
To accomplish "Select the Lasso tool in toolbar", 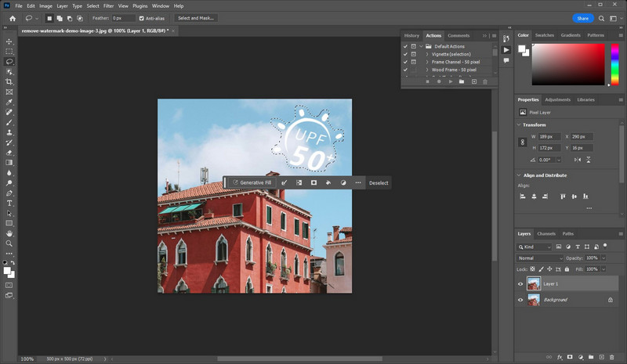I will coord(9,62).
